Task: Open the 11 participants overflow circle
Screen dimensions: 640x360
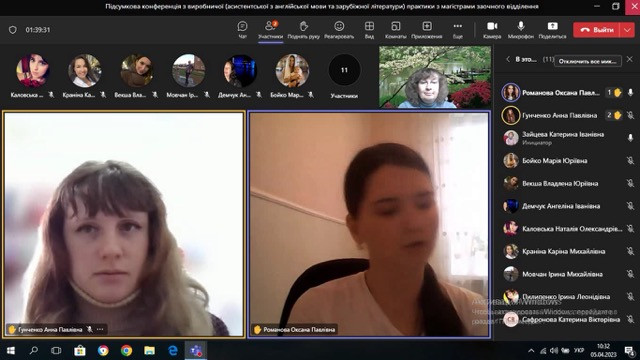Action: [x=344, y=70]
